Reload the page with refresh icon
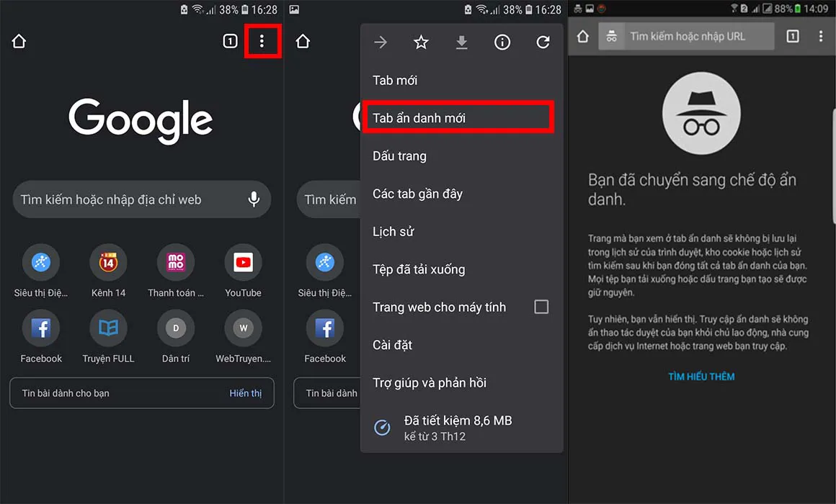The image size is (836, 504). (x=543, y=42)
